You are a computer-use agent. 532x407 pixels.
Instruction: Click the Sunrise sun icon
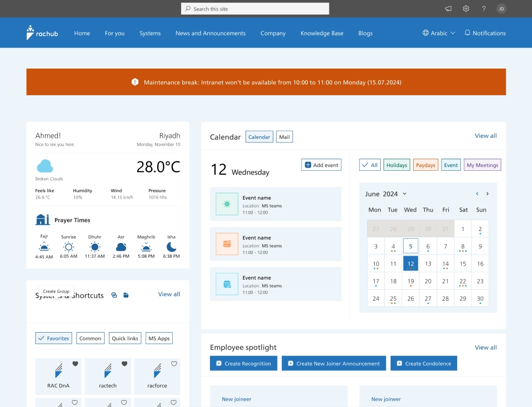(x=69, y=247)
